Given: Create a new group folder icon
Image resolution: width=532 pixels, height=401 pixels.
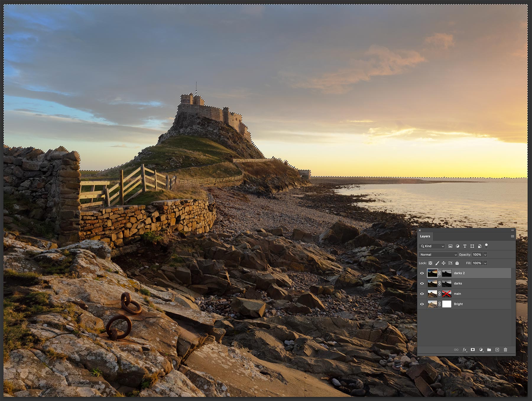Looking at the screenshot, I should [489, 350].
